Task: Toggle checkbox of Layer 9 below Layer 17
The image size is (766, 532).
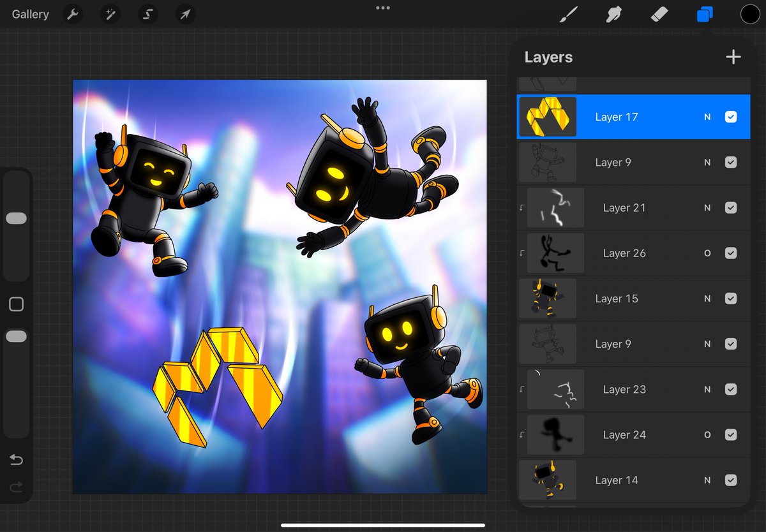Action: click(x=731, y=163)
